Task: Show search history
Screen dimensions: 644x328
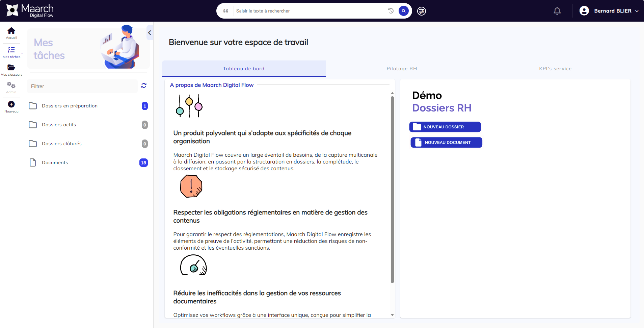Action: pyautogui.click(x=391, y=11)
